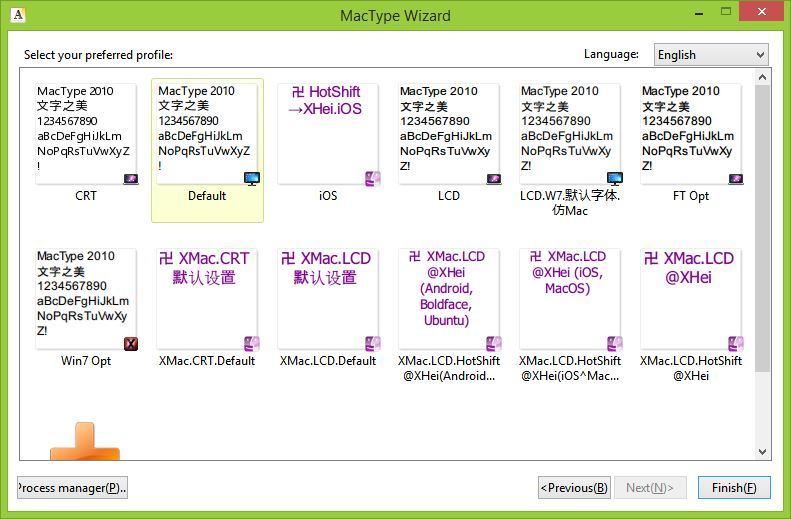Click the FT Opt label

(x=691, y=196)
